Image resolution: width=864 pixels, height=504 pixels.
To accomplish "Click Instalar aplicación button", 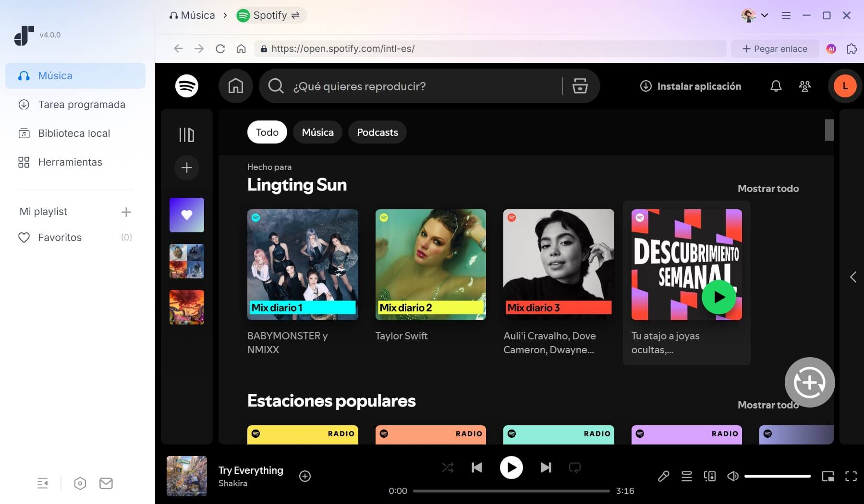I will (x=691, y=86).
